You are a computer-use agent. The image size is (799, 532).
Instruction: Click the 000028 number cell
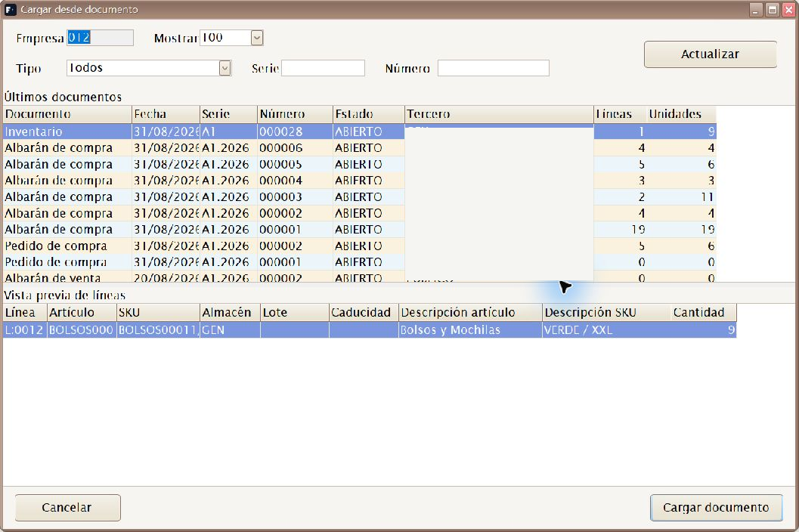click(295, 131)
